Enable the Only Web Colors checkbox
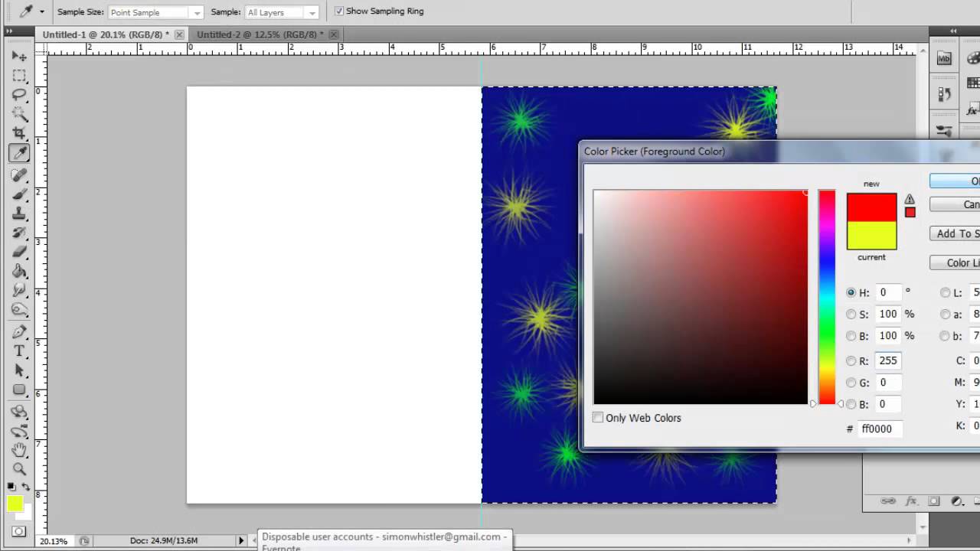The width and height of the screenshot is (980, 551). [598, 417]
